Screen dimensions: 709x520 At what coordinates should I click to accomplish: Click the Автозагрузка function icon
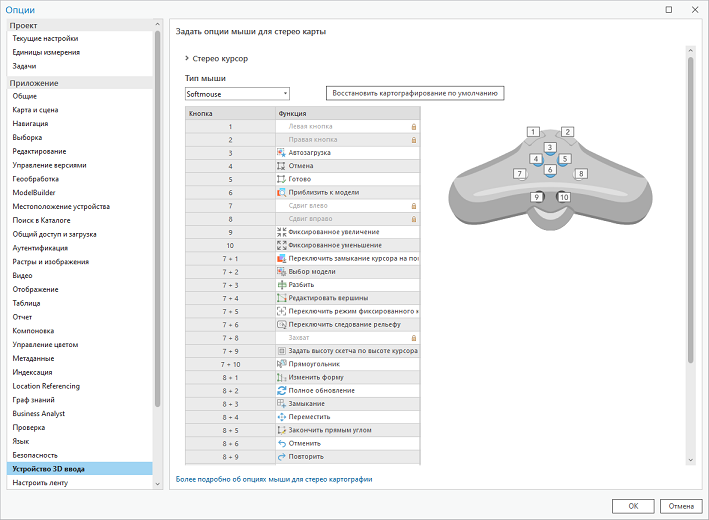tap(281, 153)
